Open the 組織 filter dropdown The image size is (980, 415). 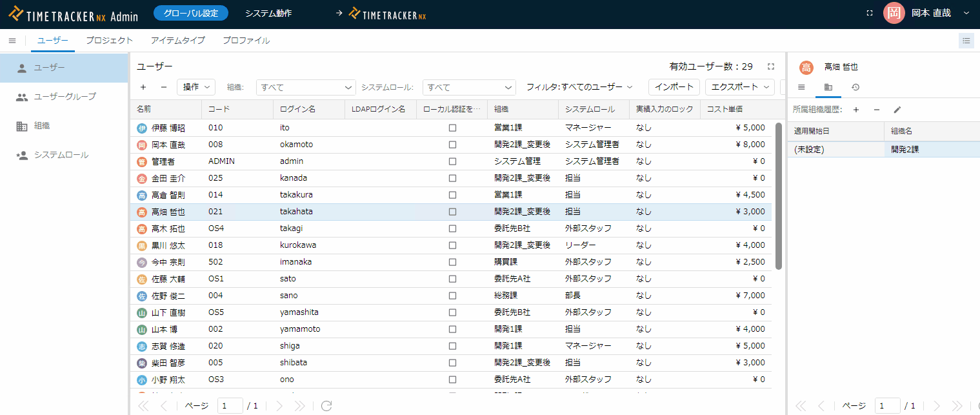click(x=306, y=87)
